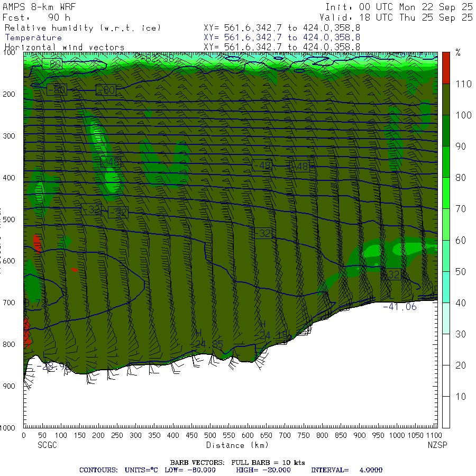Select the AMPS 8-km WRF title

tap(41, 7)
